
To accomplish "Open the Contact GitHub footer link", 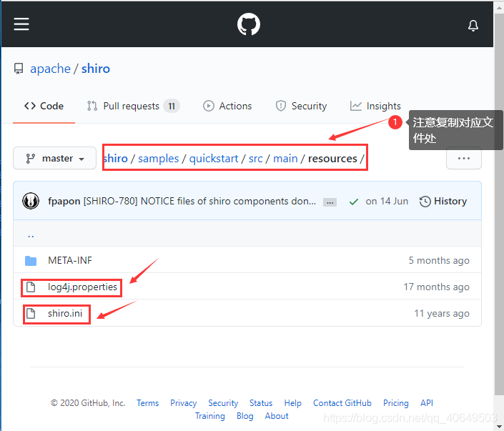I will coord(342,403).
